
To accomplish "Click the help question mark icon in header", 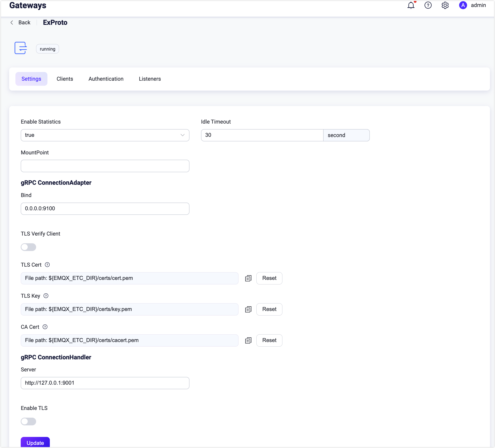I will [428, 5].
